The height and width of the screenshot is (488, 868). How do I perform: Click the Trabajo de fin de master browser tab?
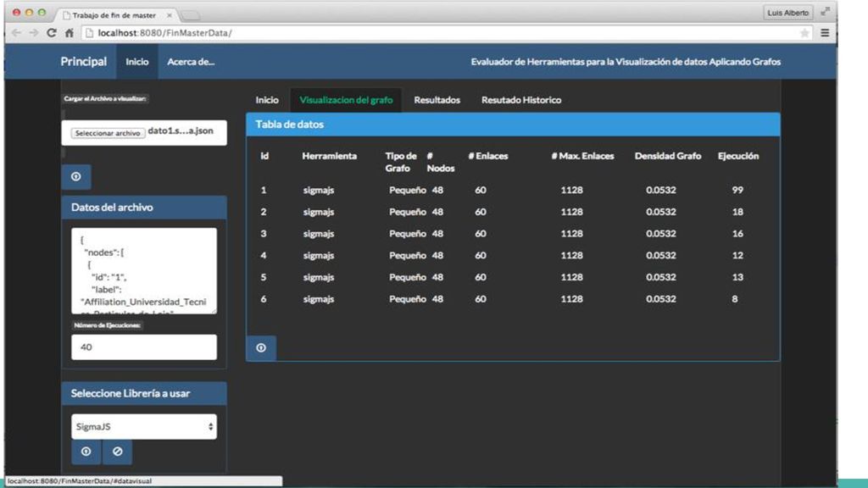[114, 15]
